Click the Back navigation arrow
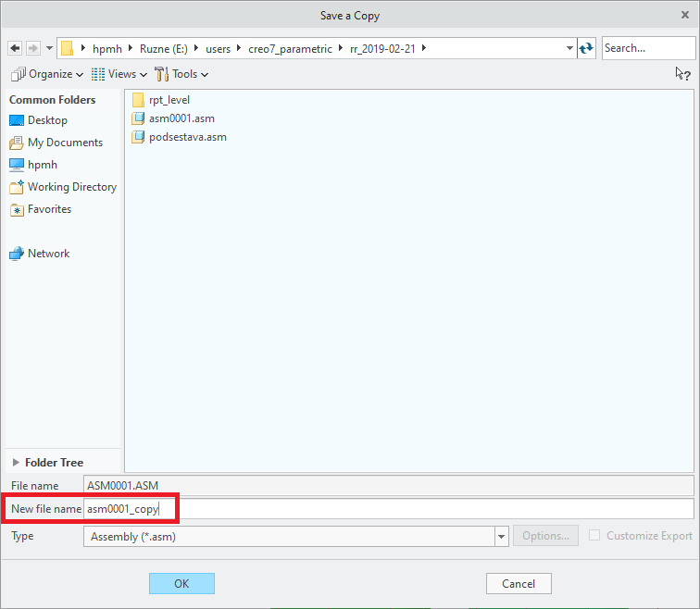Screen dimensions: 700x609 [15, 48]
